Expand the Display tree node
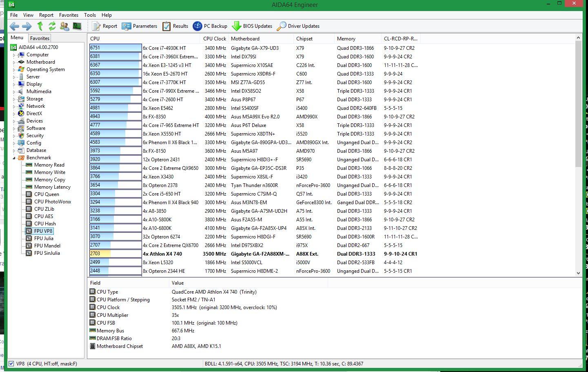 [x=14, y=84]
